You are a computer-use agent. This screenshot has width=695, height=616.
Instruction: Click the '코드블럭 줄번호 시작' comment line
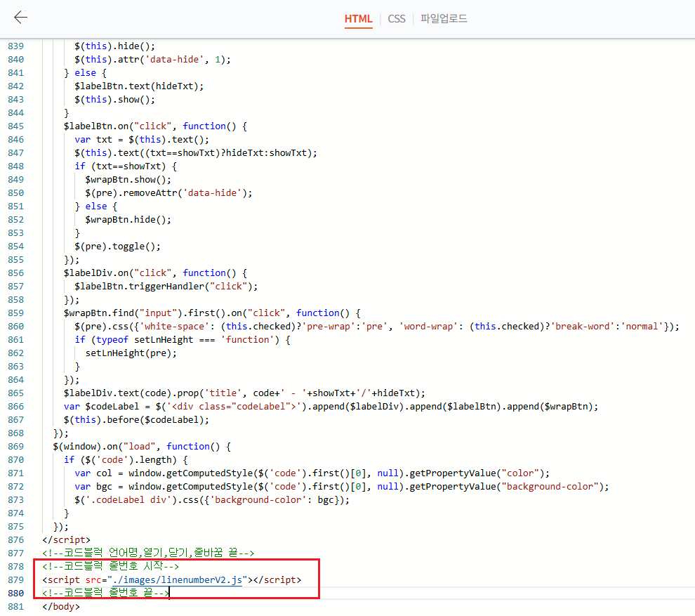[x=110, y=566]
